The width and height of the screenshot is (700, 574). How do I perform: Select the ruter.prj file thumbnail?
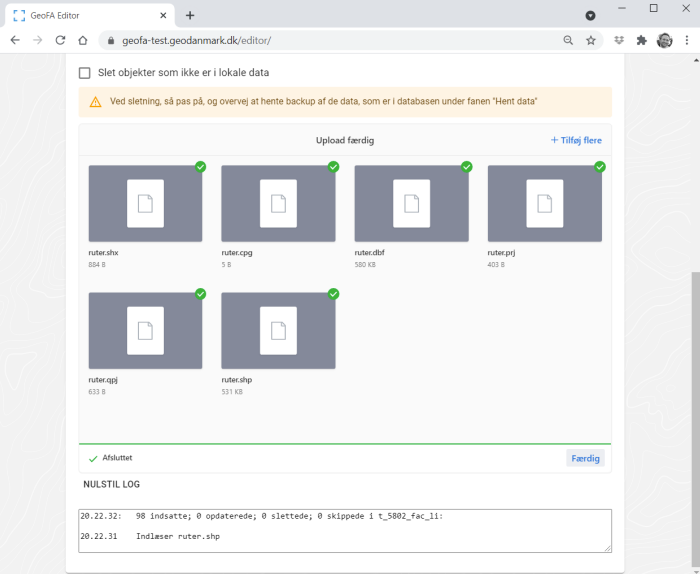[545, 204]
